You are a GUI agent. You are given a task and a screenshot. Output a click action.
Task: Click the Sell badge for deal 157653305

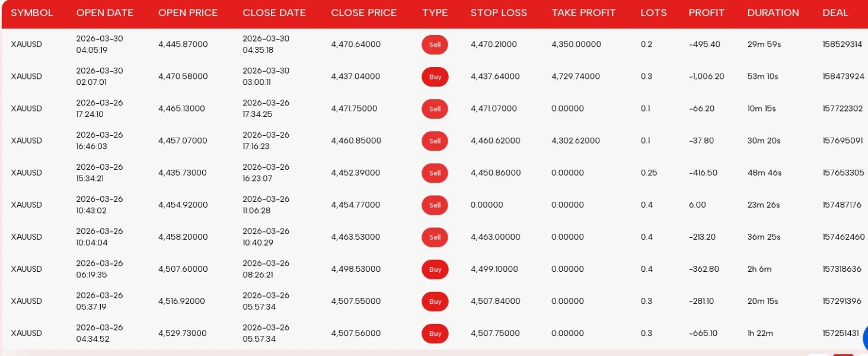(x=435, y=173)
